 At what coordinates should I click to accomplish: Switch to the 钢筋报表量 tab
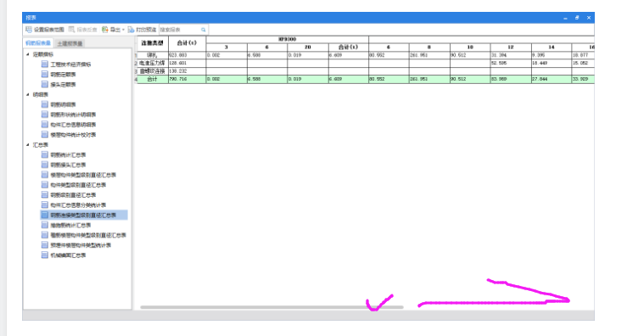click(x=38, y=42)
